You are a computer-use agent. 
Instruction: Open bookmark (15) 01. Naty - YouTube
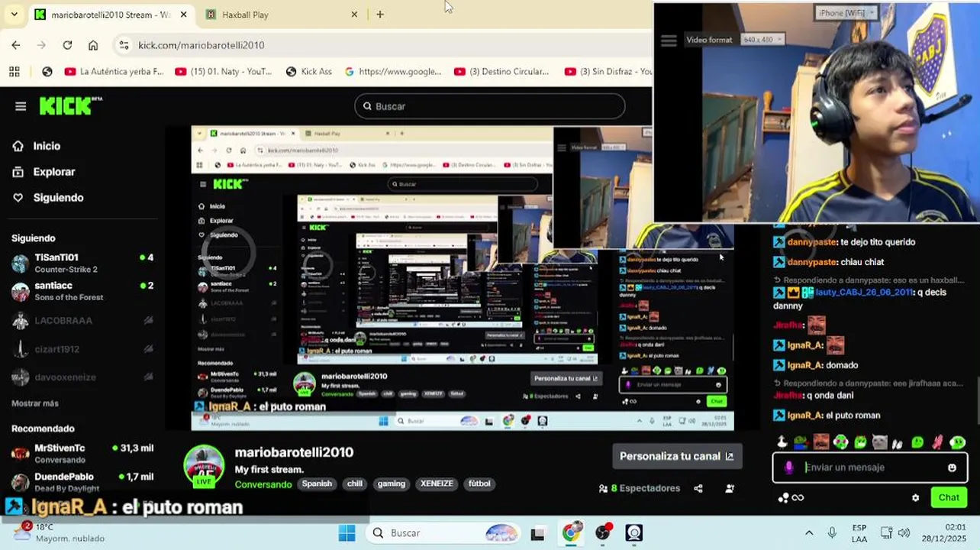tap(224, 72)
